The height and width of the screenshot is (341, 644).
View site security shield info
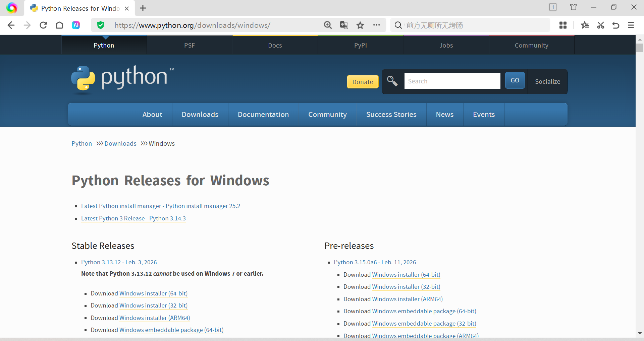(101, 25)
